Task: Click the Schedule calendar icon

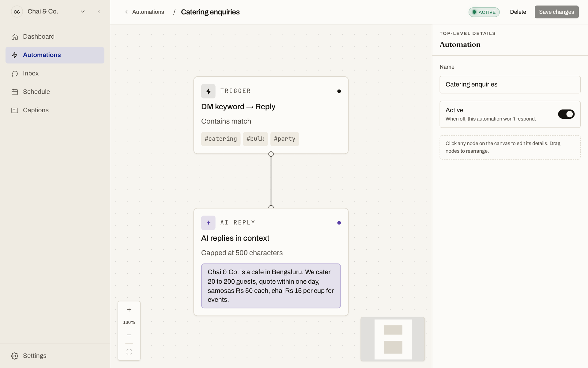Action: 15,92
